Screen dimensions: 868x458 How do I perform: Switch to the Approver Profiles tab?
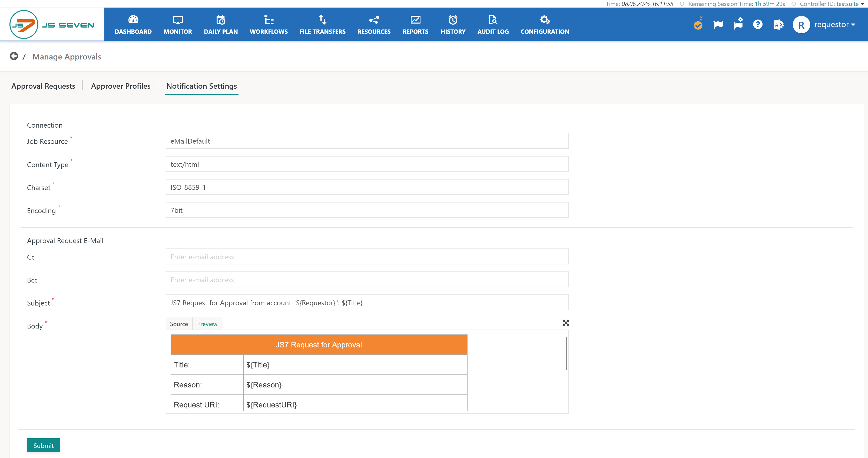121,86
